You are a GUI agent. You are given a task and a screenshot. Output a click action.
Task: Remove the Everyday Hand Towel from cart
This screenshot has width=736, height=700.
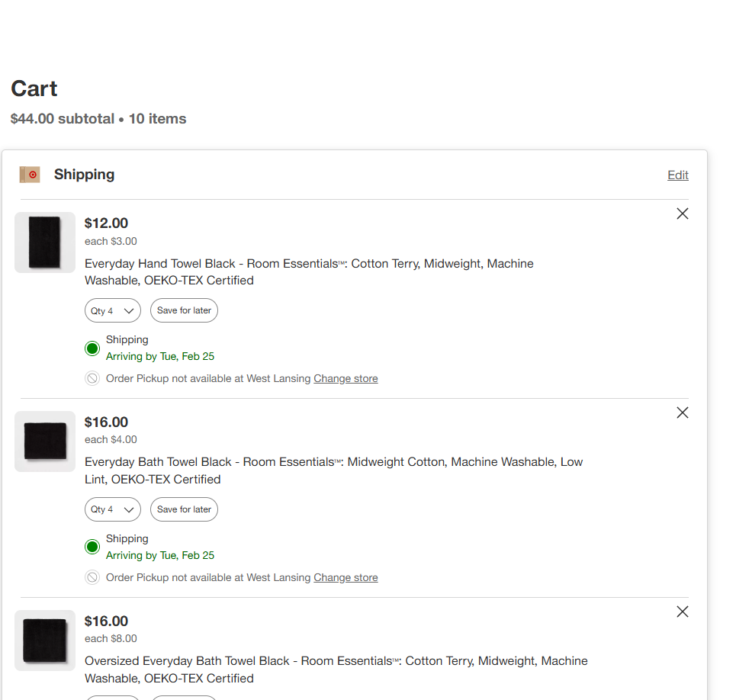(682, 214)
